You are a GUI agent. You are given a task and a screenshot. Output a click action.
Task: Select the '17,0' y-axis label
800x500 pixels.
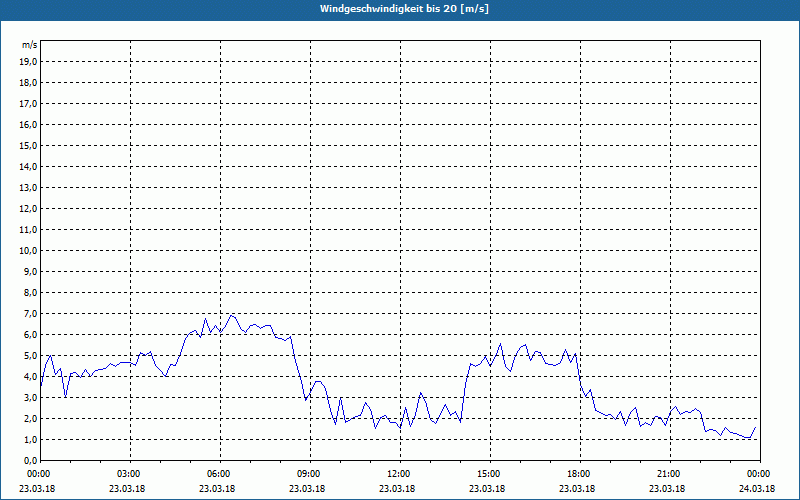[28, 104]
